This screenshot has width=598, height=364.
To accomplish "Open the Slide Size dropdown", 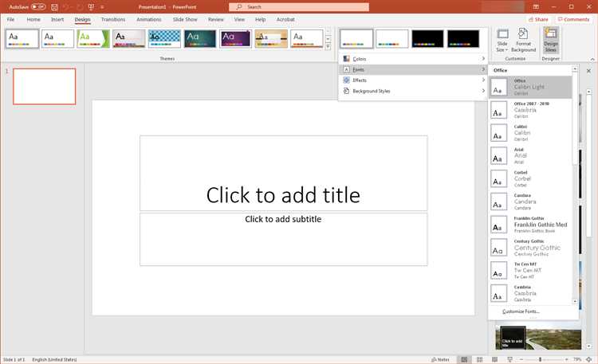I will coord(502,41).
